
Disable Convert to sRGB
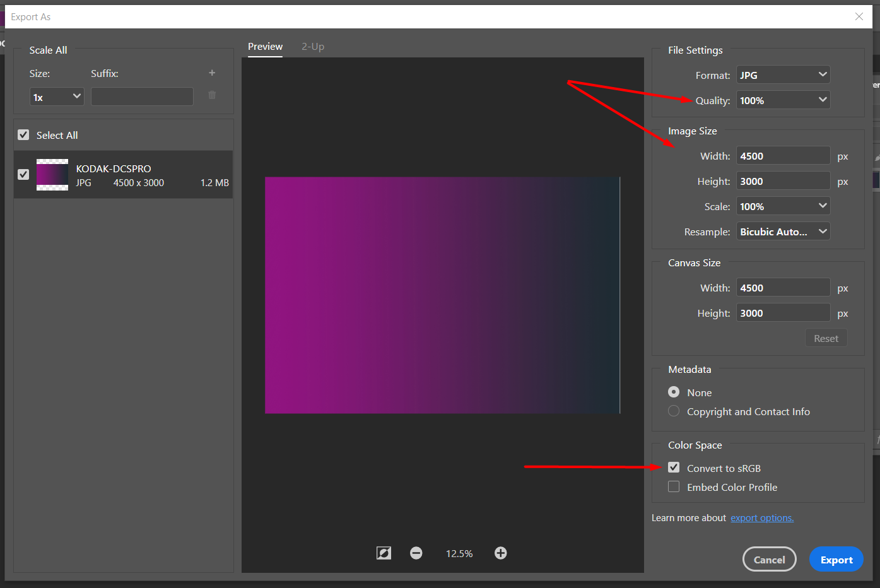click(674, 467)
